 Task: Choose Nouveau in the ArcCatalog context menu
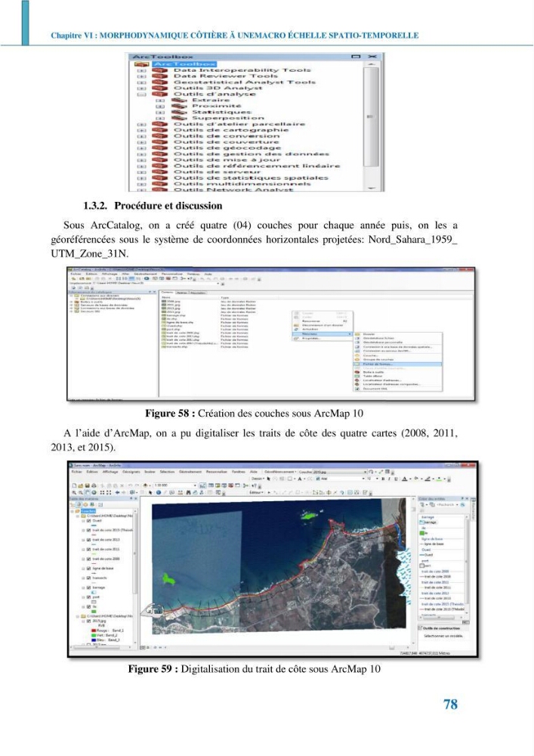pos(322,333)
